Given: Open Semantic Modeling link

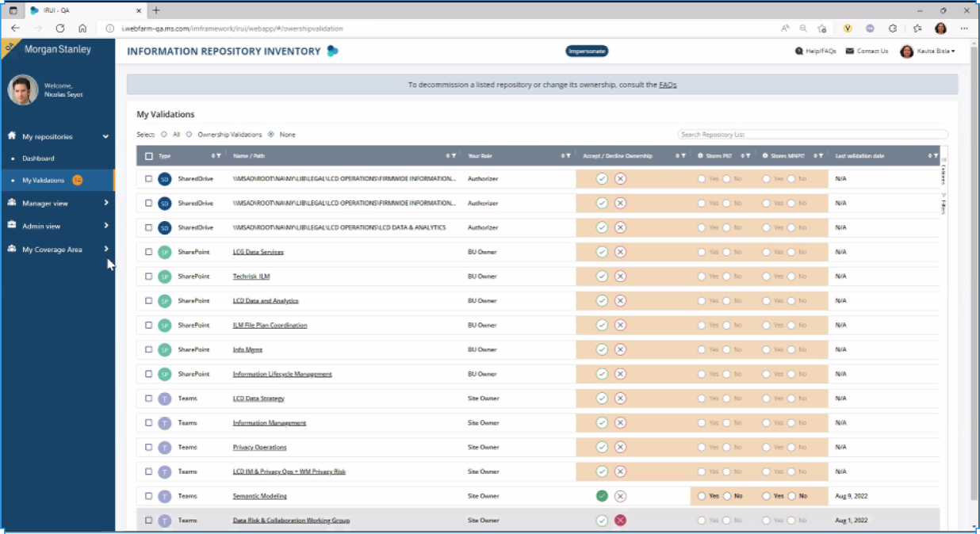Looking at the screenshot, I should click(x=259, y=496).
